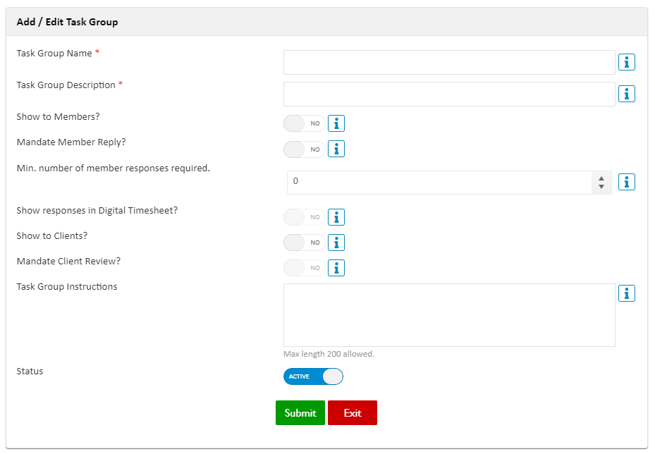The height and width of the screenshot is (454, 655).
Task: Click info icon for Show to Clients
Action: pyautogui.click(x=336, y=242)
